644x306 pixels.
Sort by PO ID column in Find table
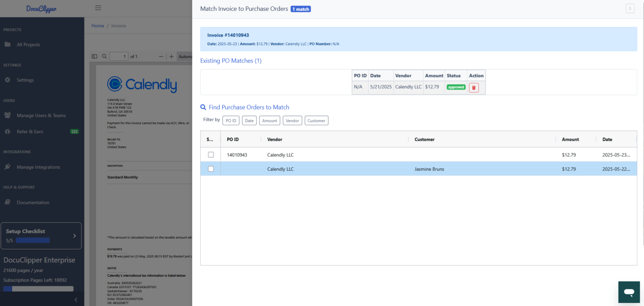pos(233,140)
